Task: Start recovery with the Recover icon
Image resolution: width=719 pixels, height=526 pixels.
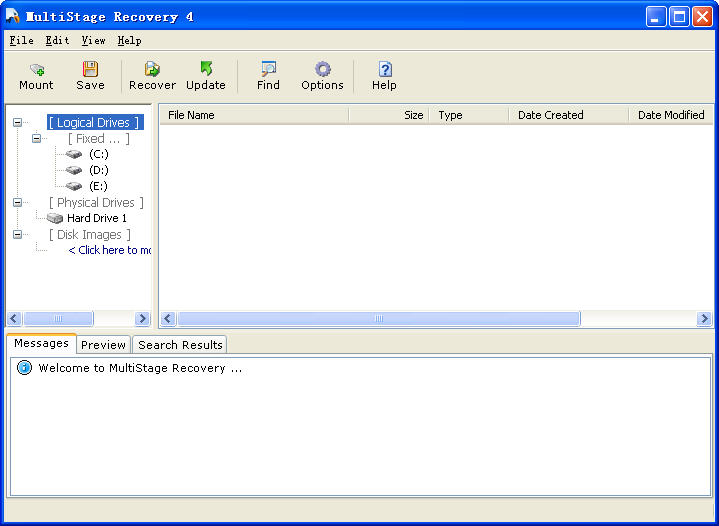Action: (152, 69)
